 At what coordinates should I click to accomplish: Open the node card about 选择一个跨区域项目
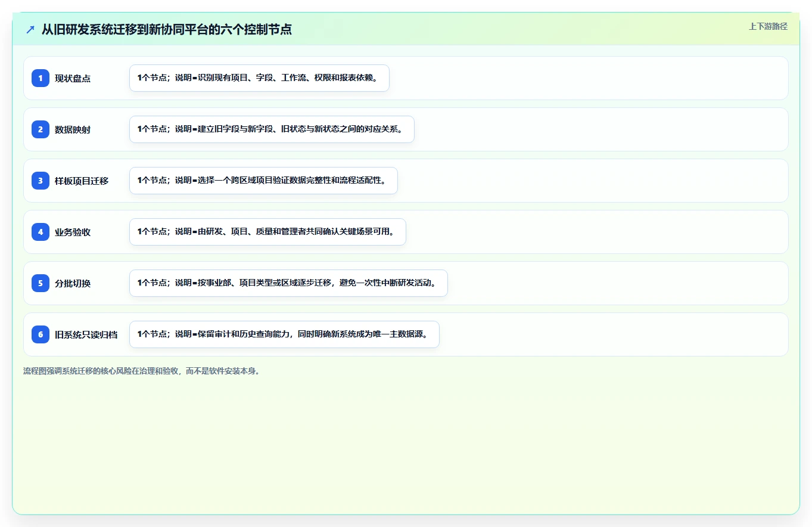click(263, 181)
